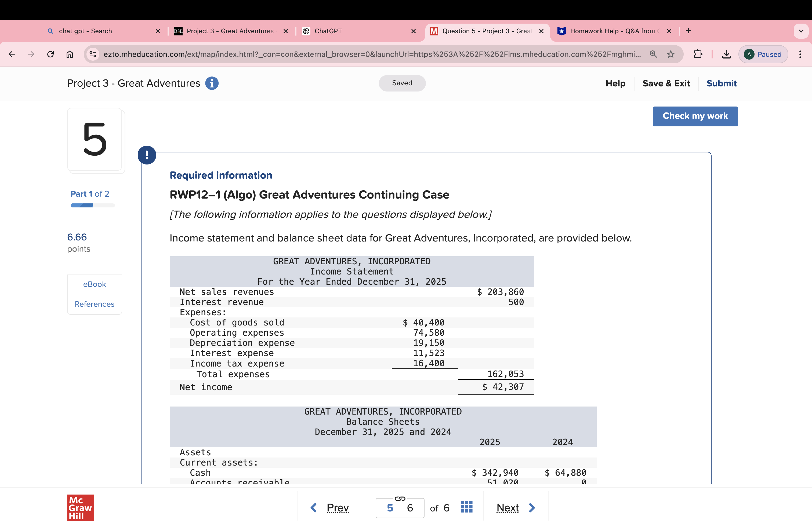Open the References link

(94, 304)
